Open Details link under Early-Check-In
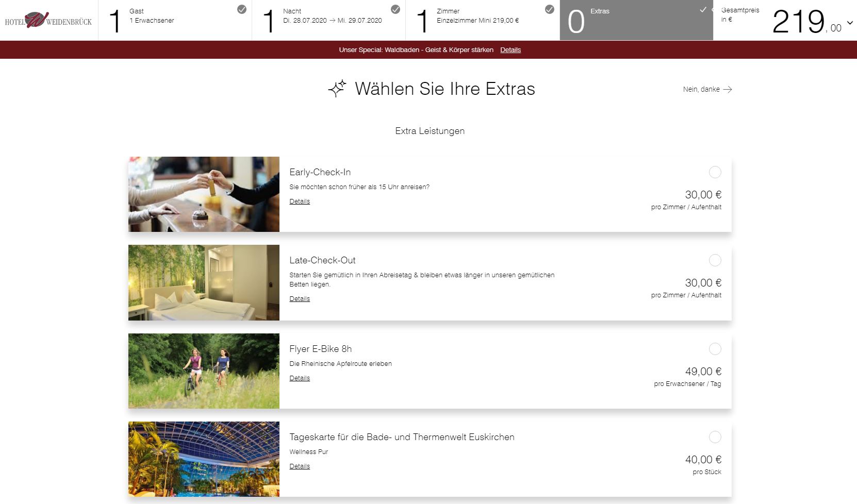 300,201
